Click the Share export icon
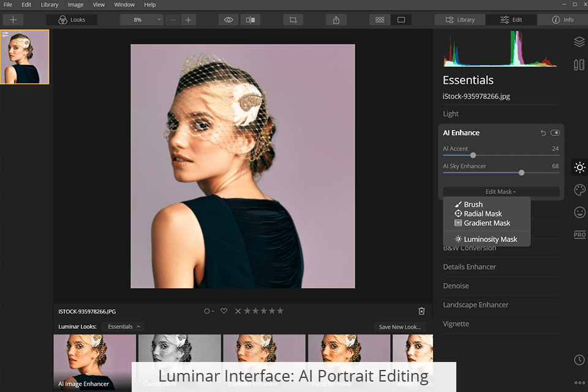Image resolution: width=588 pixels, height=392 pixels. pyautogui.click(x=336, y=20)
